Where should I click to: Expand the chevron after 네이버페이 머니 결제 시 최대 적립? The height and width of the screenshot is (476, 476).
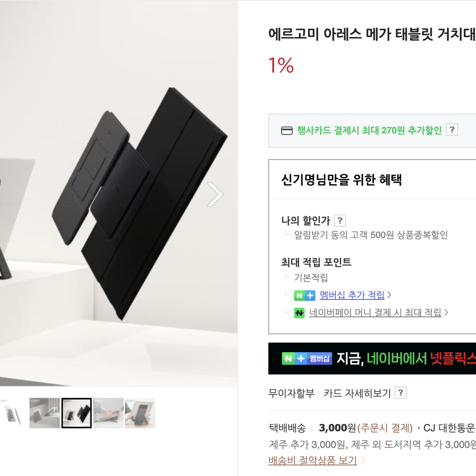pyautogui.click(x=446, y=313)
